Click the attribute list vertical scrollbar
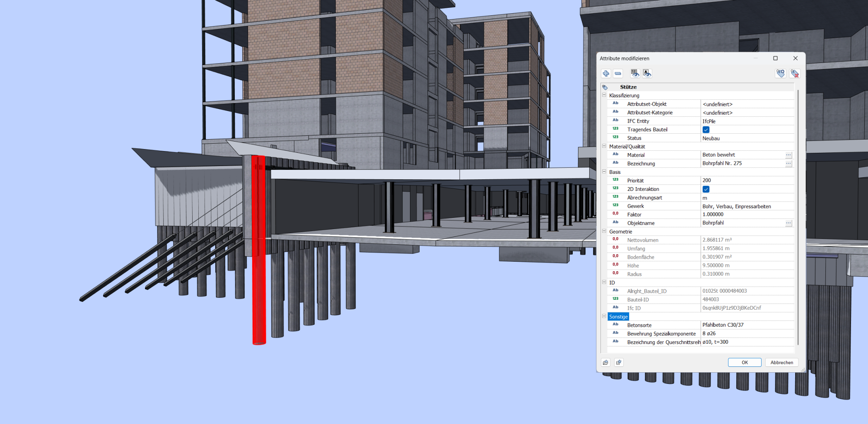The height and width of the screenshot is (424, 868). coord(798,215)
